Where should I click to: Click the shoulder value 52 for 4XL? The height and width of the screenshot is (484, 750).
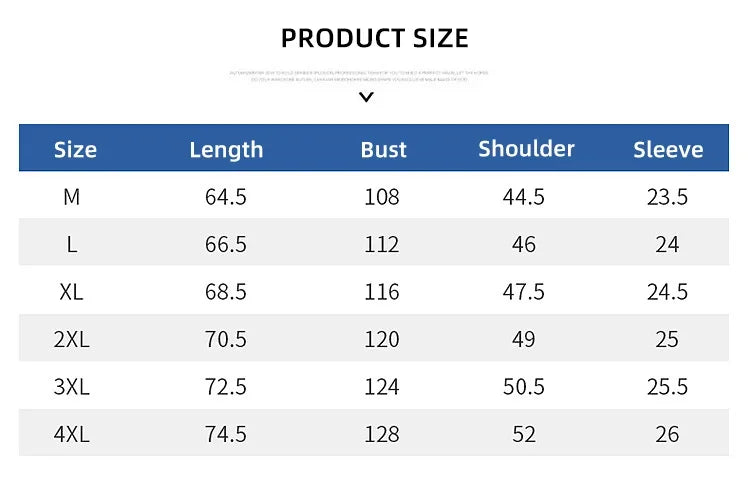coord(523,434)
